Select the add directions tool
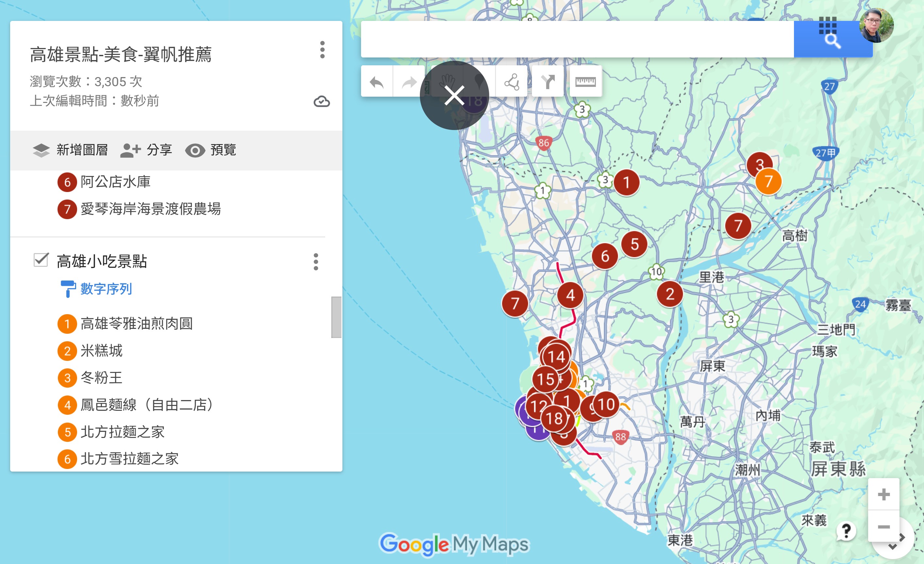924x564 pixels. point(548,82)
